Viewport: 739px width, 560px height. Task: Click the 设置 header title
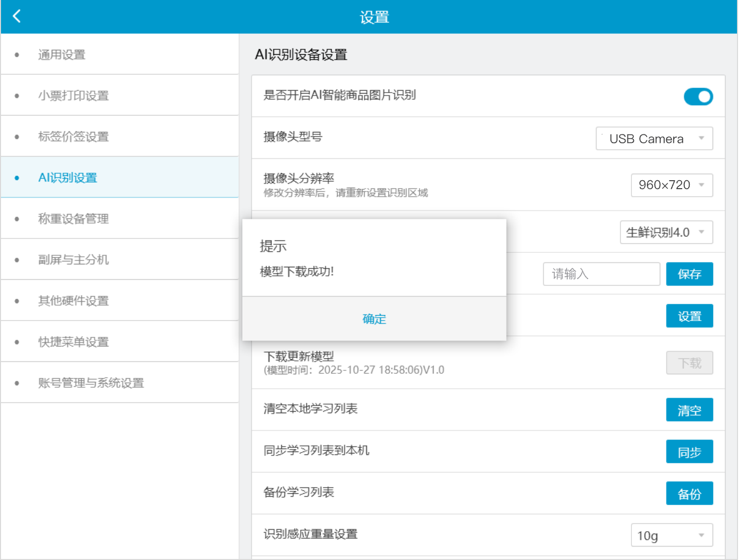(x=374, y=17)
